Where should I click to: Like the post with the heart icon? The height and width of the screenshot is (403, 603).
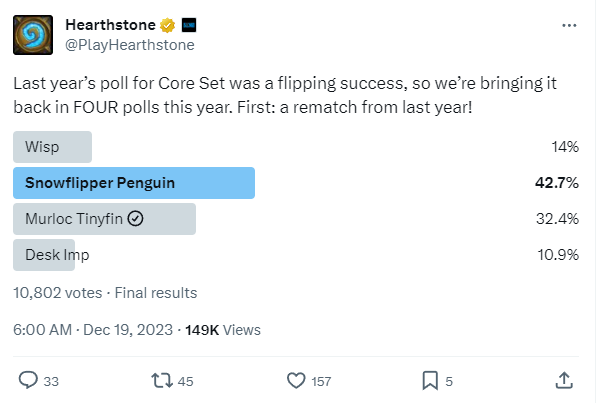point(296,381)
